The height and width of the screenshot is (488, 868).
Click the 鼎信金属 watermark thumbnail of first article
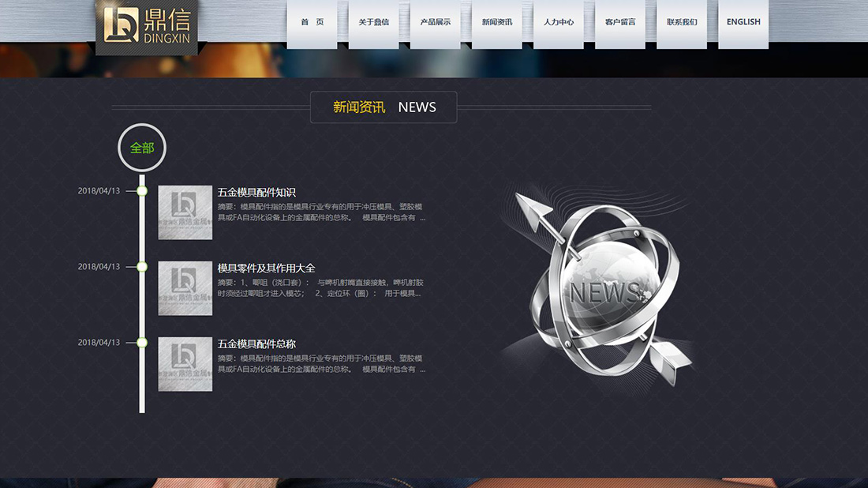click(185, 212)
